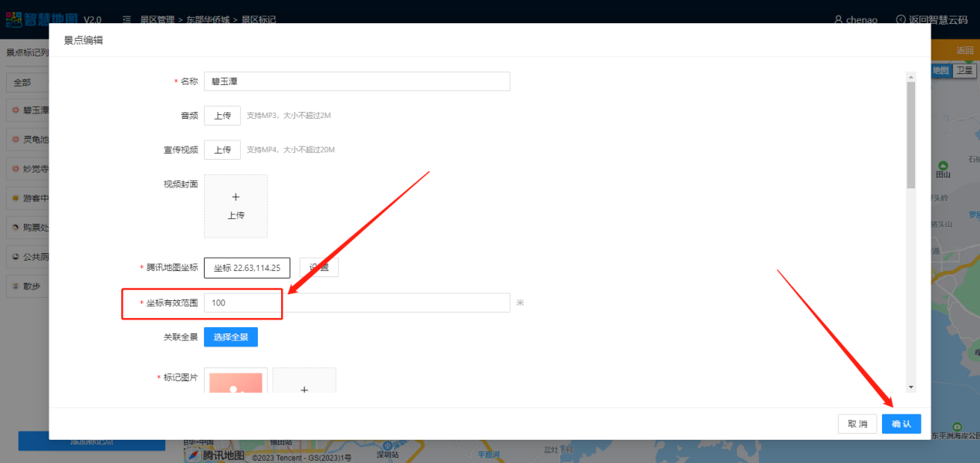Click 返回智慧云码 link in header
The image size is (980, 463).
(931, 20)
